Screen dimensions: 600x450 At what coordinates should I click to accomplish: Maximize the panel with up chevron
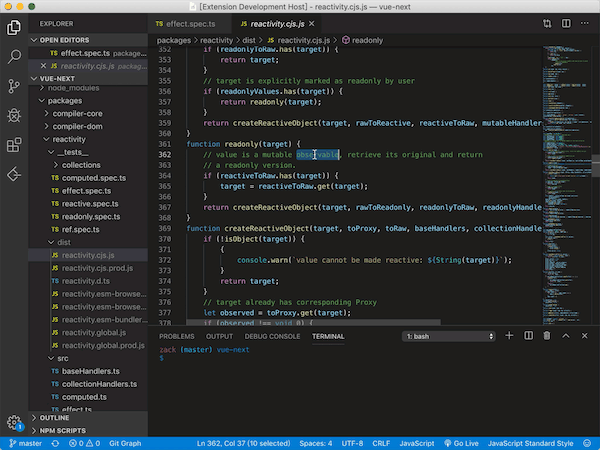[566, 336]
